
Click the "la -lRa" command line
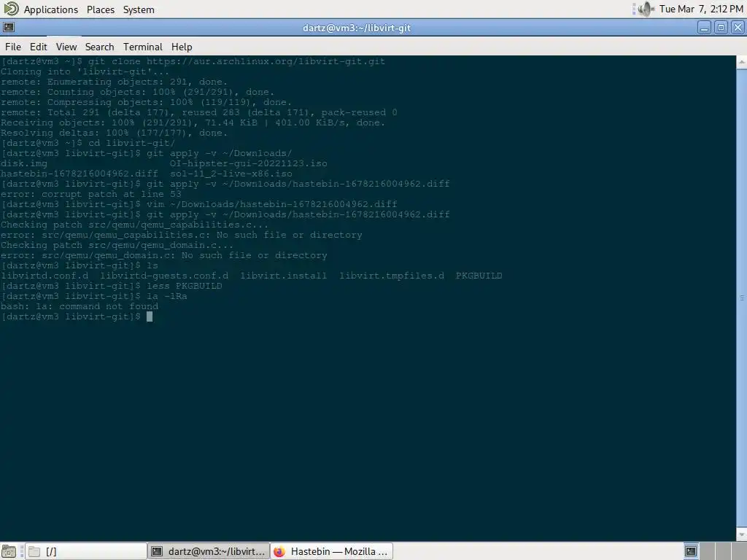[94, 296]
